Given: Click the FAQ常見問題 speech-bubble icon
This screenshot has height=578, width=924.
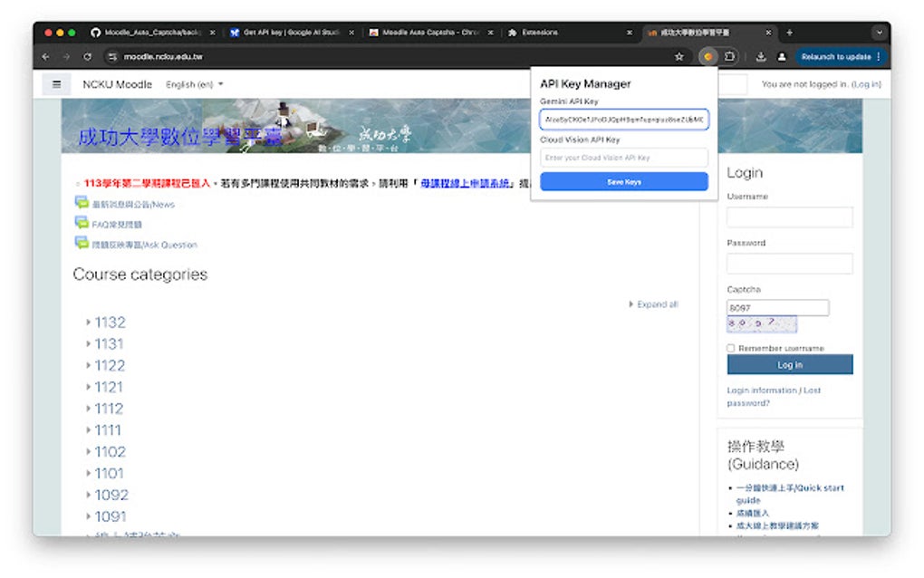Looking at the screenshot, I should (81, 224).
